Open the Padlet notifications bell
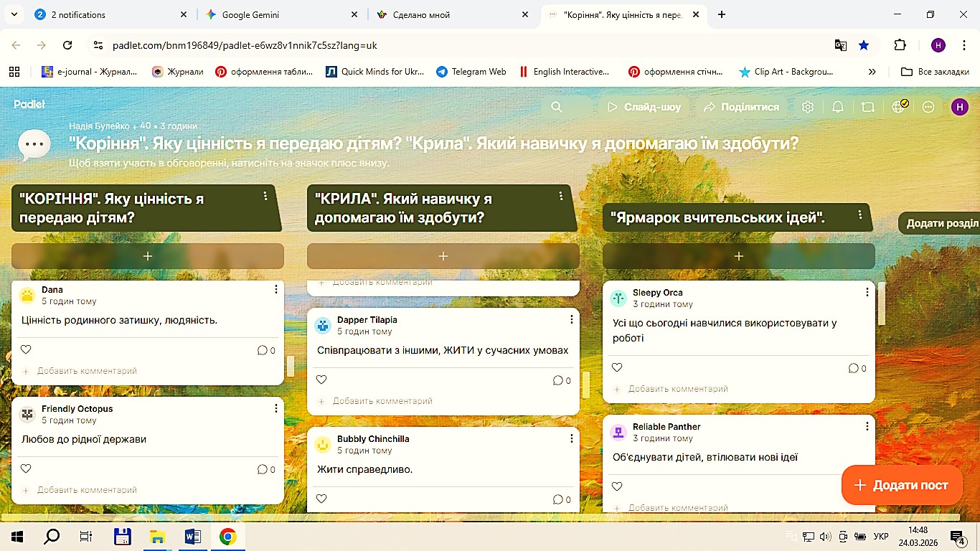The image size is (980, 551). [x=838, y=107]
